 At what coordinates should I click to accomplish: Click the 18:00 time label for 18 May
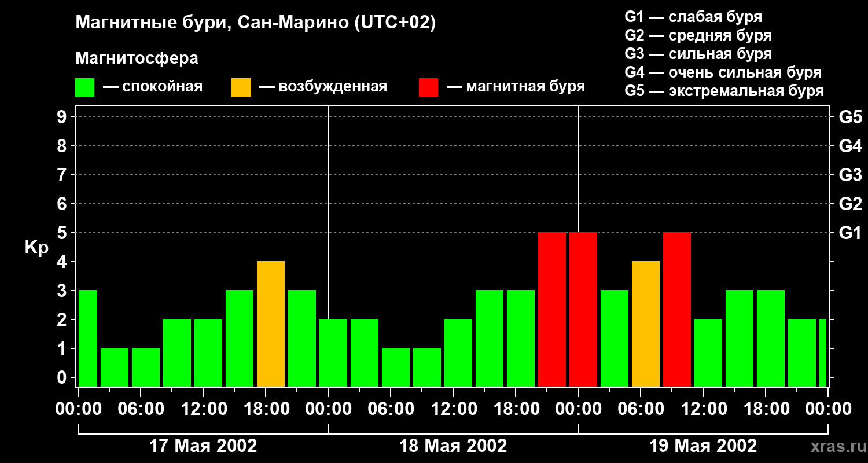click(x=516, y=409)
